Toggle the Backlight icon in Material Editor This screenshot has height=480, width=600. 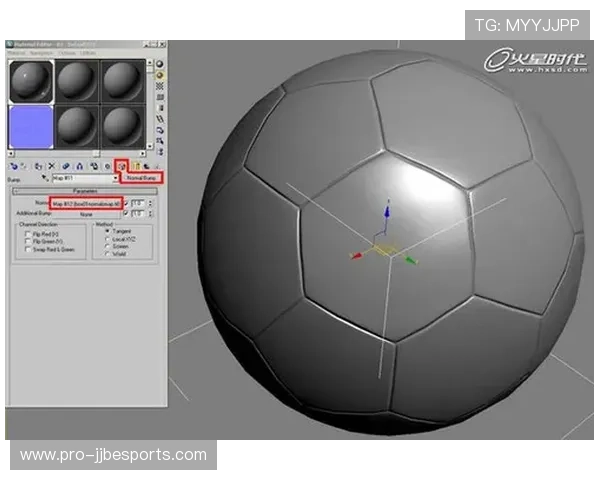(160, 75)
